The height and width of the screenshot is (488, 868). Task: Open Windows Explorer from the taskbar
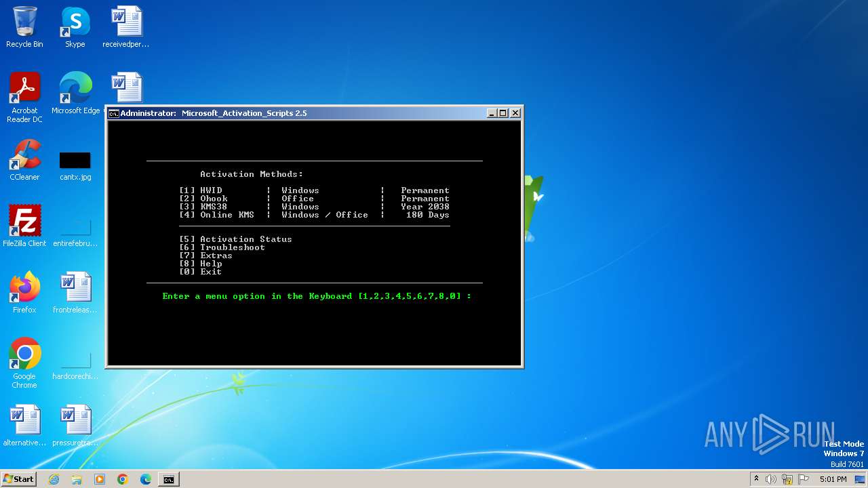point(77,479)
